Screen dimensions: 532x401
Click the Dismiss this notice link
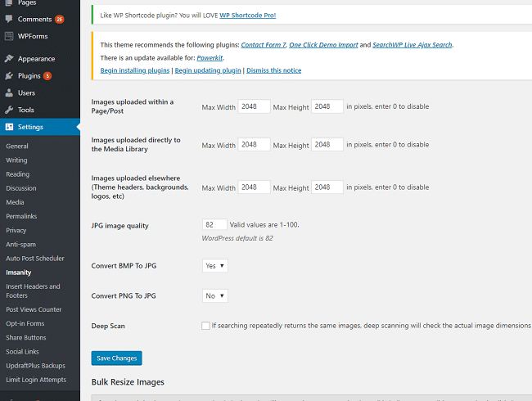[273, 70]
